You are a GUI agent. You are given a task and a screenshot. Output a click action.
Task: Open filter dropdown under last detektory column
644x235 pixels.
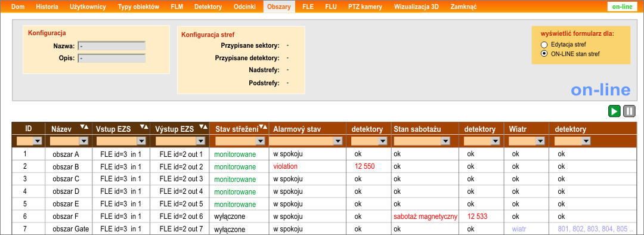[x=587, y=141]
